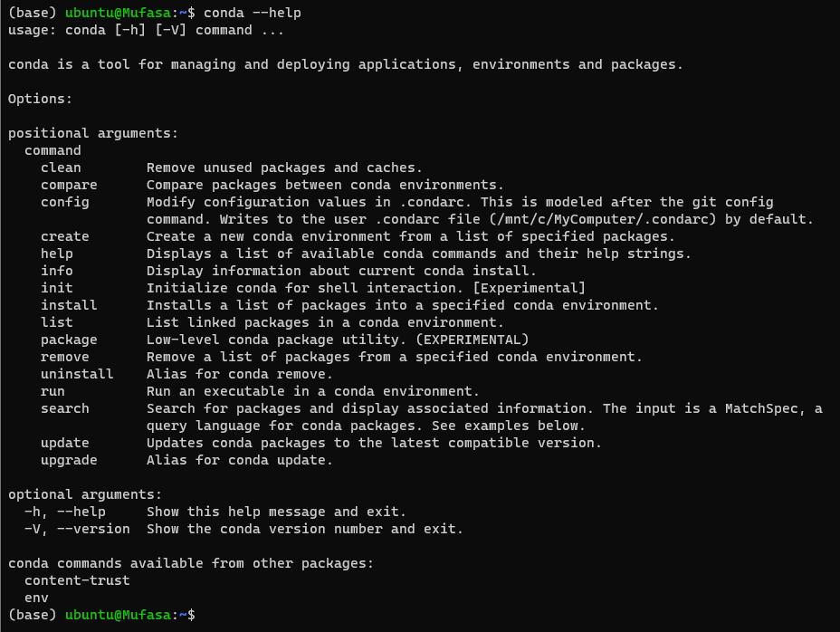Click the 'config' command name

[x=65, y=203]
